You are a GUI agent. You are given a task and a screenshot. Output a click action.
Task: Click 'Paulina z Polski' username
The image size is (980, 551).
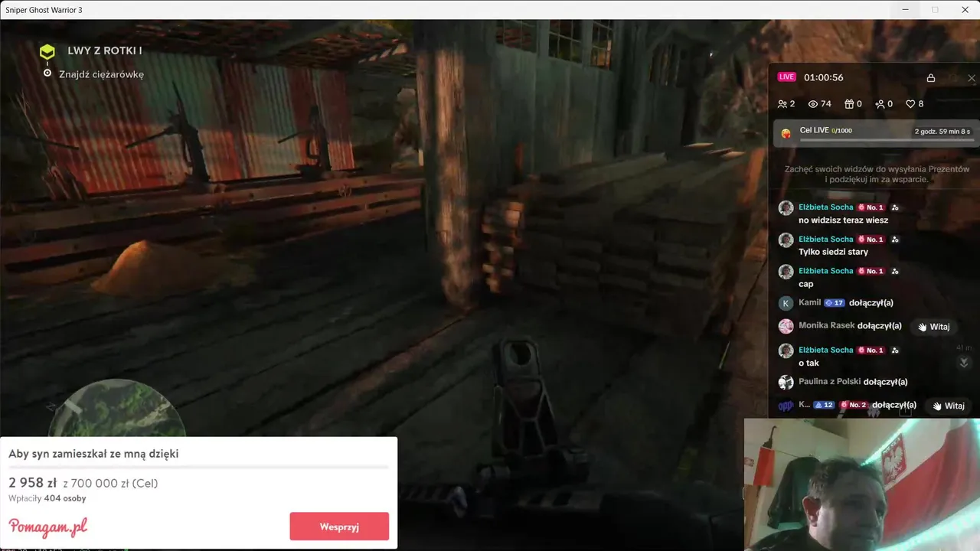(829, 381)
